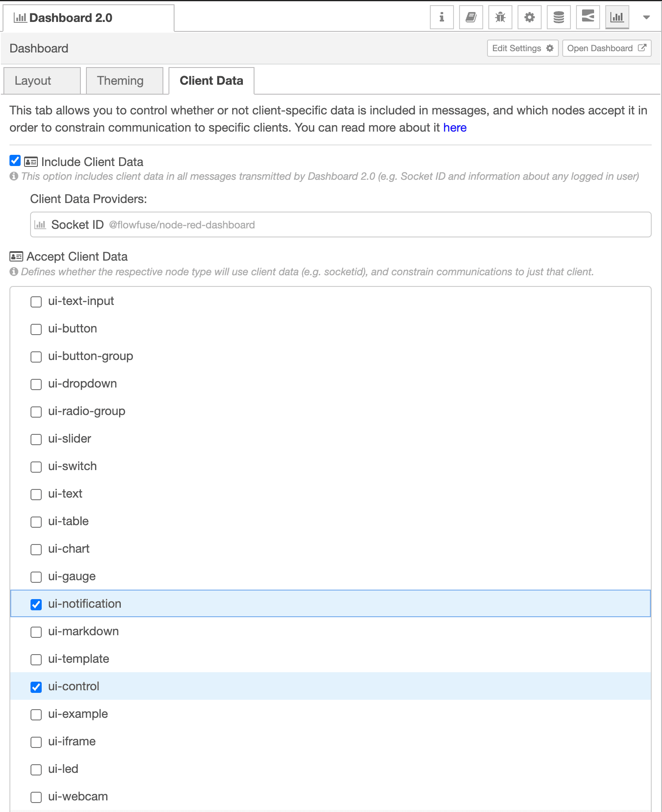Follow the 'here' documentation link
Screen dimensions: 662x812
(454, 127)
